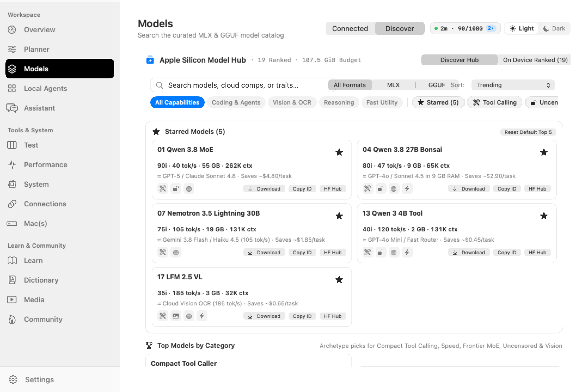The image size is (588, 392).
Task: Open Local Agents grid icon
Action: pyautogui.click(x=12, y=88)
